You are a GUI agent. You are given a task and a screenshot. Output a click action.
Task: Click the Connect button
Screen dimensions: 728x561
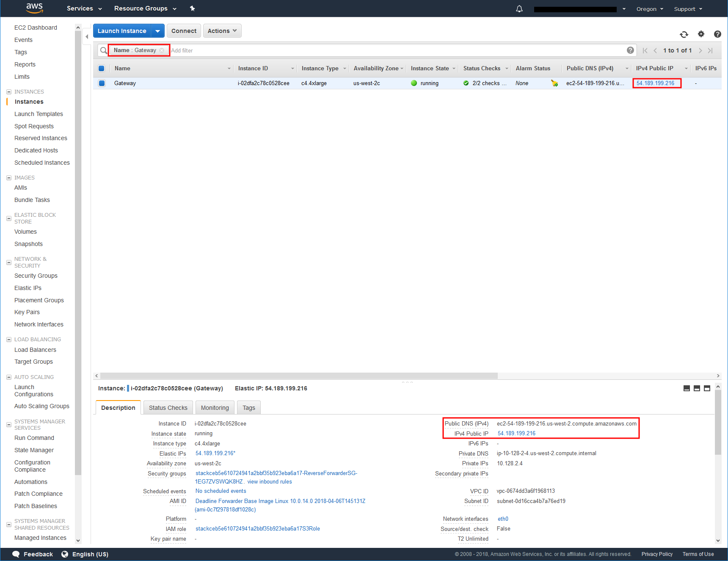(x=183, y=30)
